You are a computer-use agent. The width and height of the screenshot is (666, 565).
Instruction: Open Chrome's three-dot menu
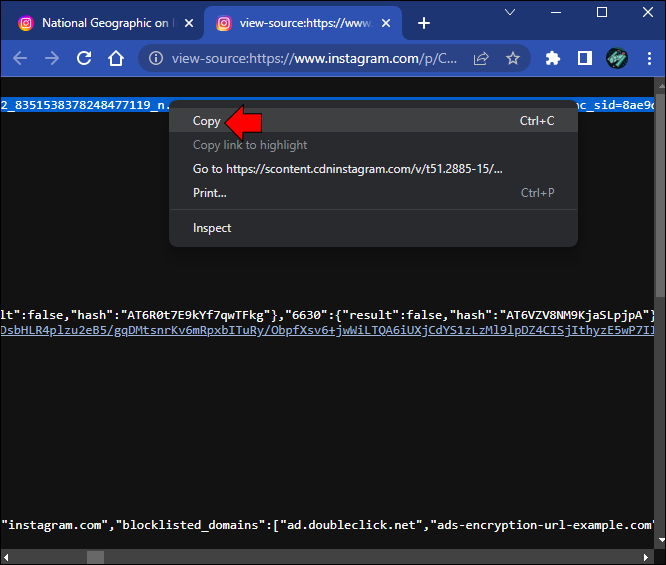649,58
